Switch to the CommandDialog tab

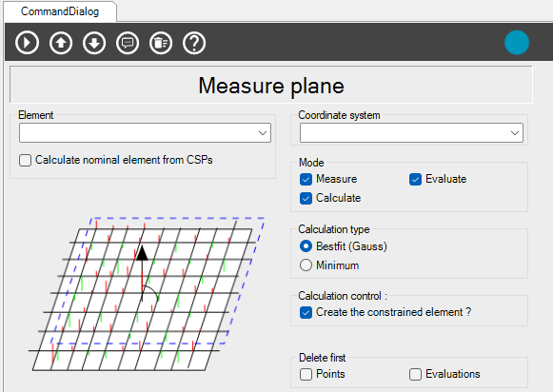tap(60, 11)
